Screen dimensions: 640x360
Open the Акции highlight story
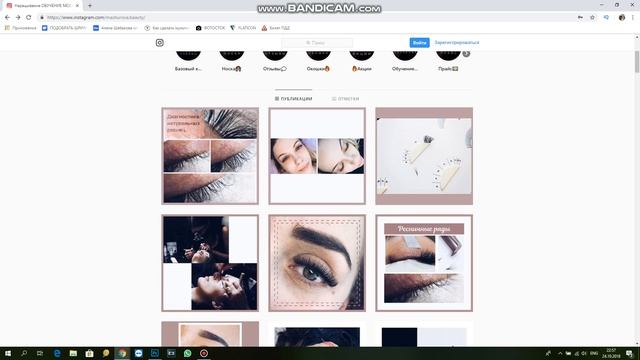click(x=362, y=61)
